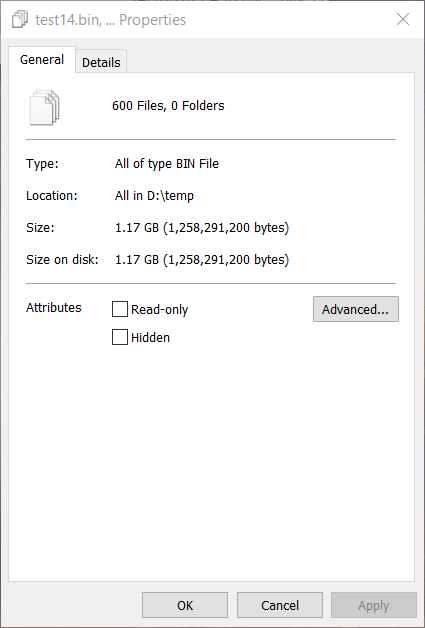Image resolution: width=425 pixels, height=628 pixels.
Task: Open the Advanced... attributes dialog
Action: coord(356,309)
